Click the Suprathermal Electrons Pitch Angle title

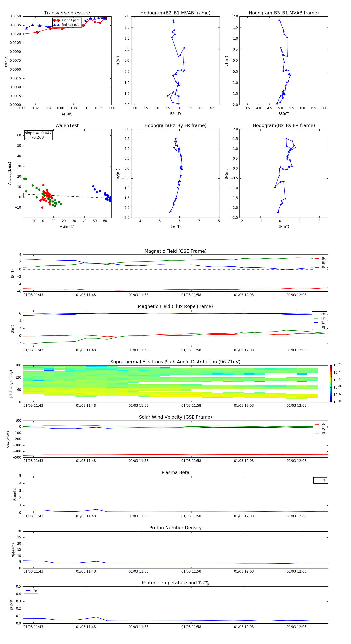[x=175, y=362]
